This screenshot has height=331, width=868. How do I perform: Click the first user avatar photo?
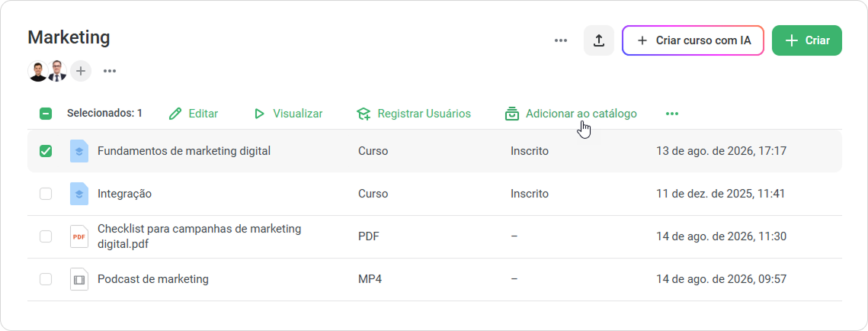(x=38, y=71)
